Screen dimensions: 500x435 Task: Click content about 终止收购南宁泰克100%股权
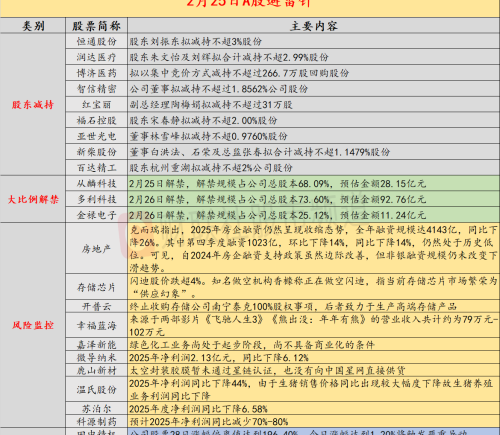coord(293,306)
